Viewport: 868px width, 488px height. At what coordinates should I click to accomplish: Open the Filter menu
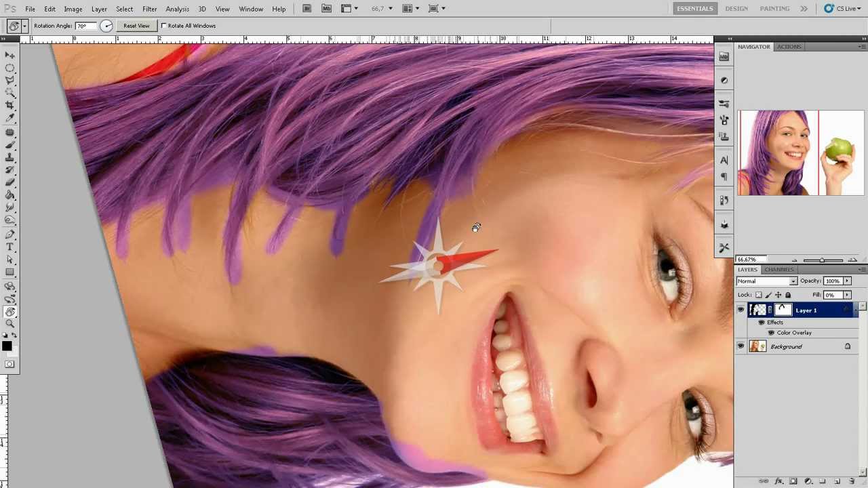pos(149,9)
